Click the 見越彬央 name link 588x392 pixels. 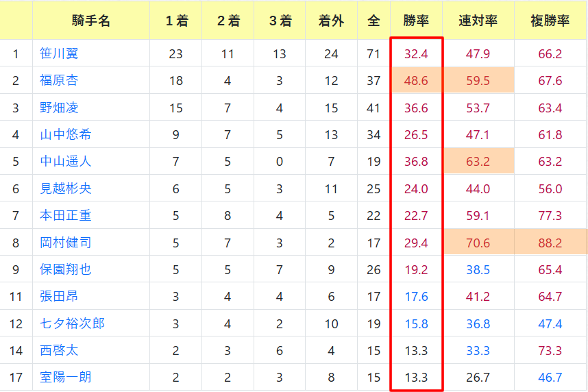[x=66, y=188]
